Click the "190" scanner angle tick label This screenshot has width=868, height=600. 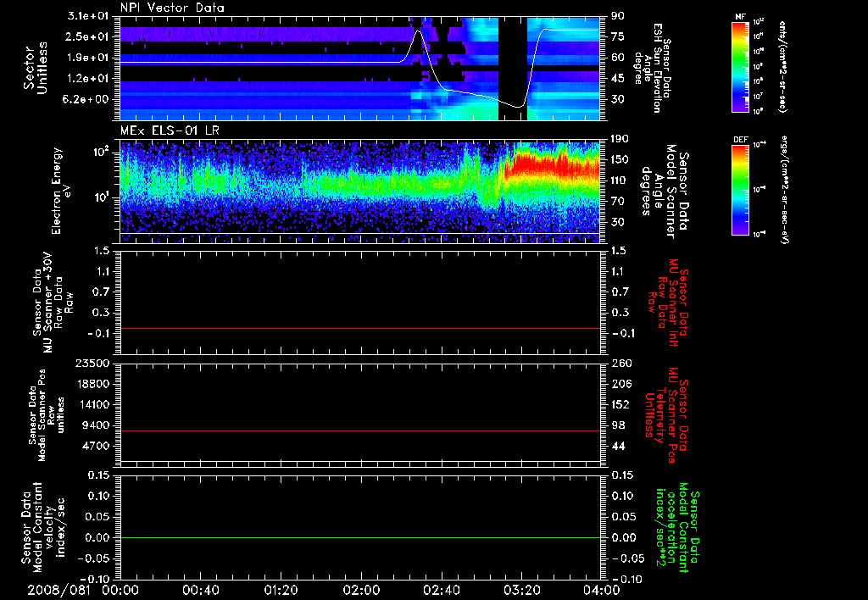coord(620,139)
